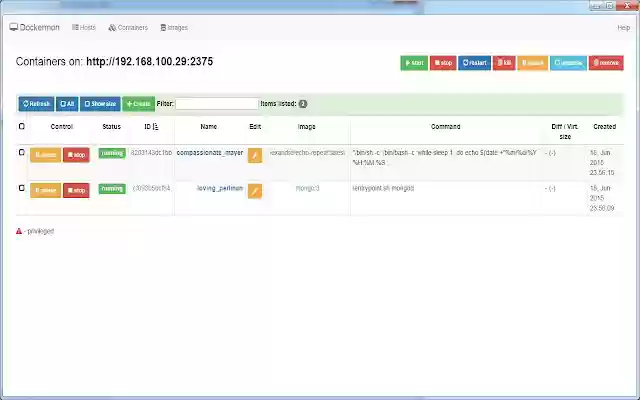Stop the loving_perlman container
640x400 pixels.
click(x=76, y=190)
